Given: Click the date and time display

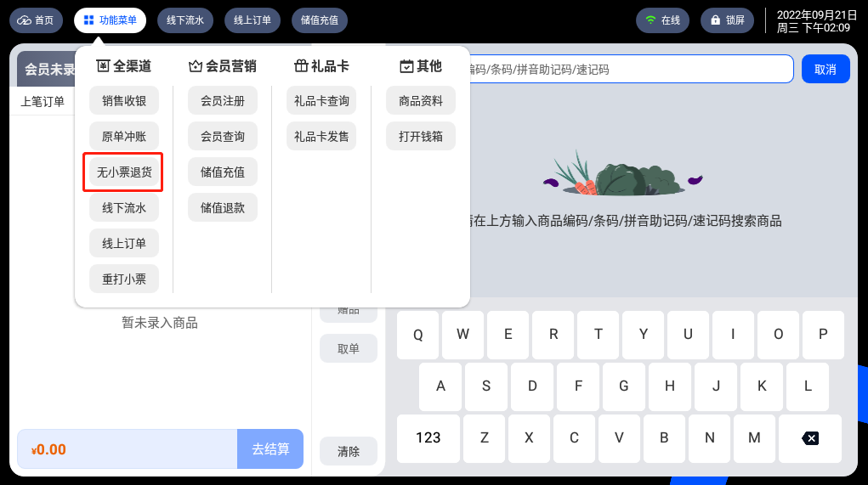Looking at the screenshot, I should click(x=816, y=21).
